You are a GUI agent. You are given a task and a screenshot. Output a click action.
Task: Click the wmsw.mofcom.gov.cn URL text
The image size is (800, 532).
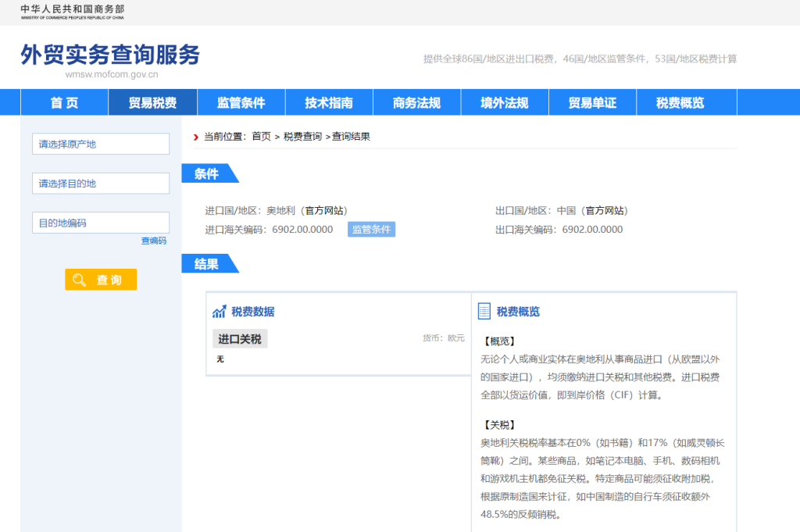[112, 74]
